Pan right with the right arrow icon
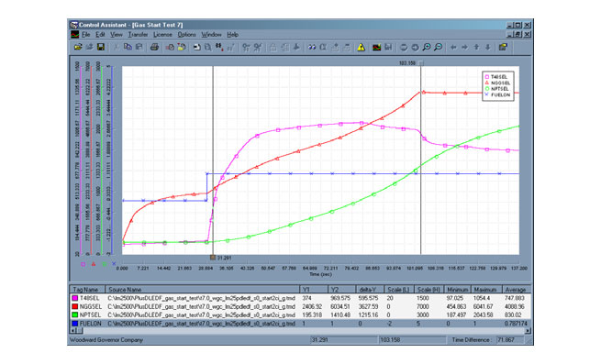The height and width of the screenshot is (364, 601). point(465,47)
